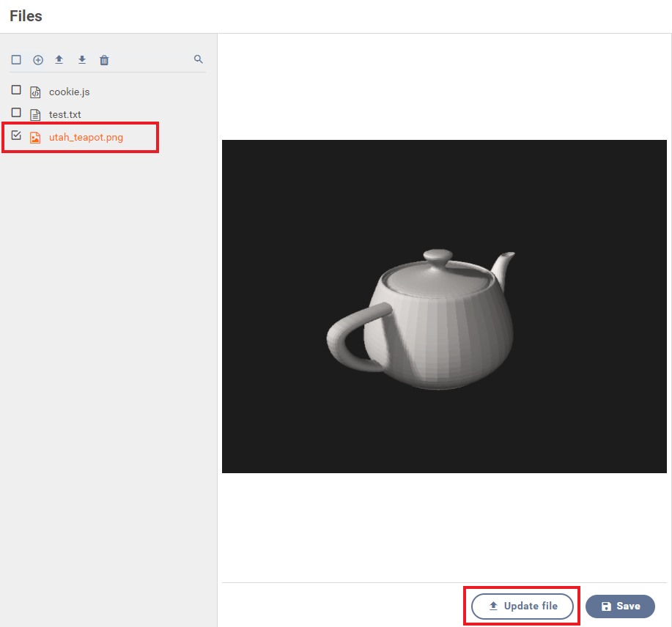Tick the test.txt checkbox
The width and height of the screenshot is (672, 627).
tap(16, 113)
